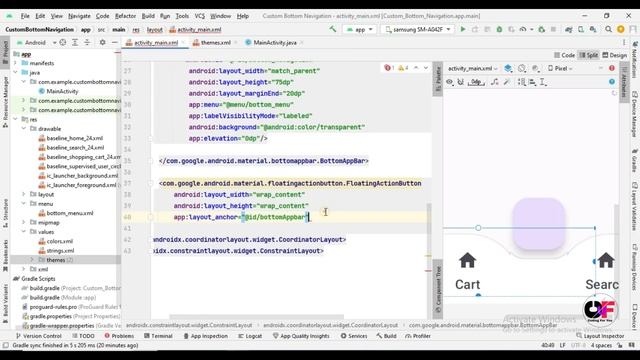The height and width of the screenshot is (360, 640).
Task: Click the red error count in editor
Action: click(389, 68)
